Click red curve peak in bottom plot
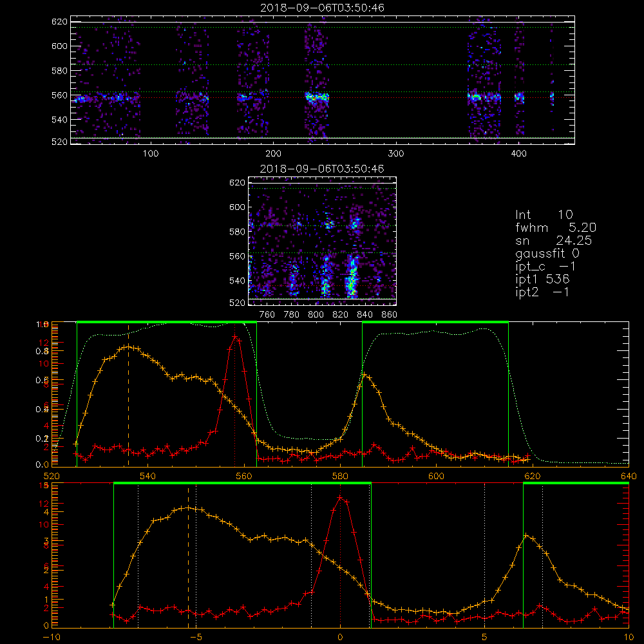This screenshot has width=644, height=644. (x=340, y=498)
